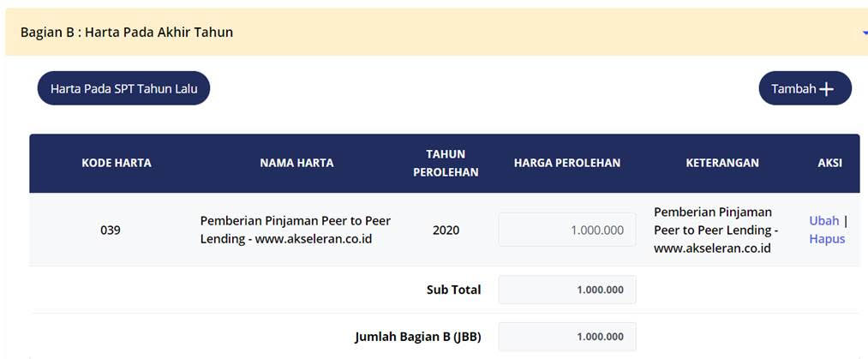Select the kode harta 039 cell
The height and width of the screenshot is (359, 868).
click(111, 230)
